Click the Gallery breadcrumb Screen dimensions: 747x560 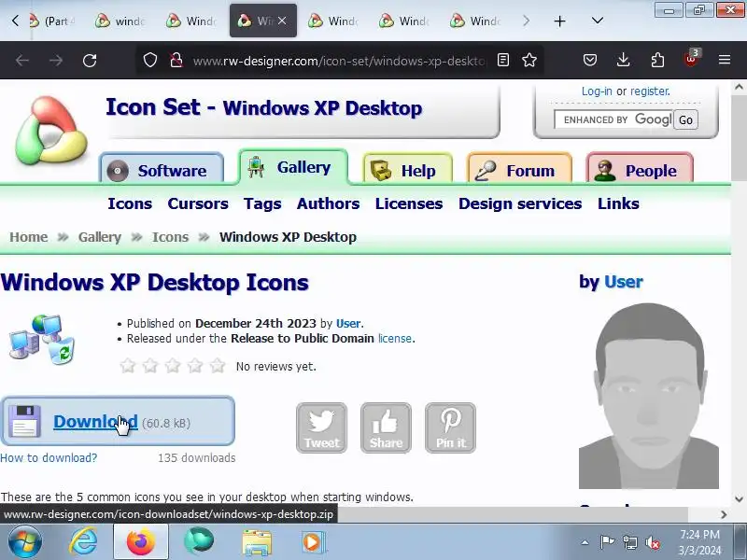coord(100,237)
